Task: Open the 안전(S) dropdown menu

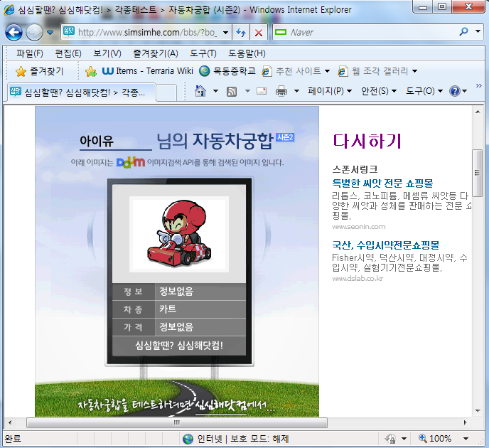Action: click(379, 91)
